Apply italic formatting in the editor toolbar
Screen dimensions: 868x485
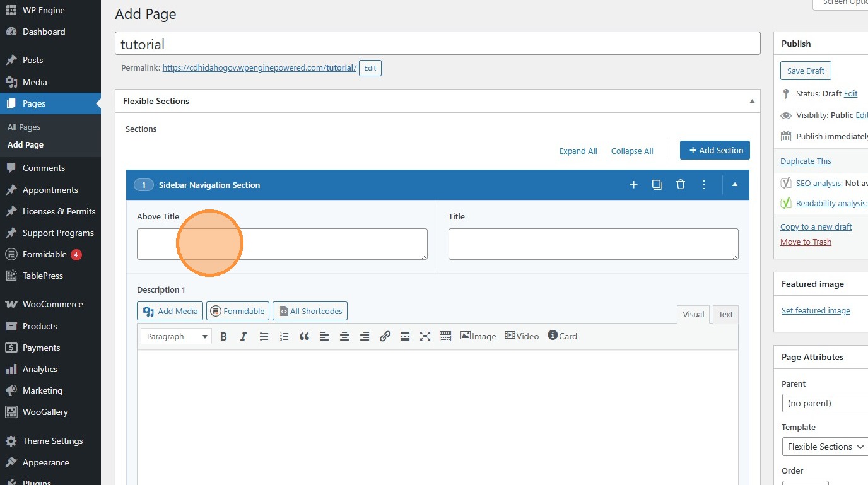(243, 336)
